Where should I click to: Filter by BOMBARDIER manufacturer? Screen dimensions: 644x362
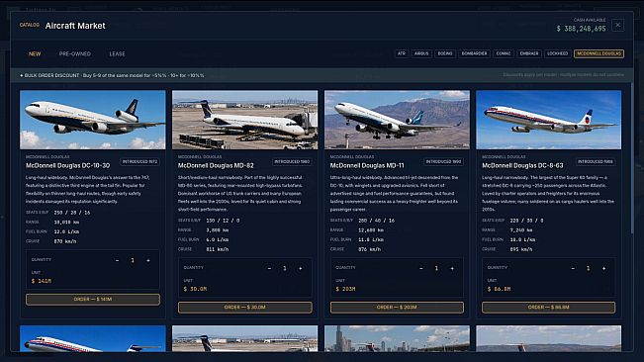474,53
